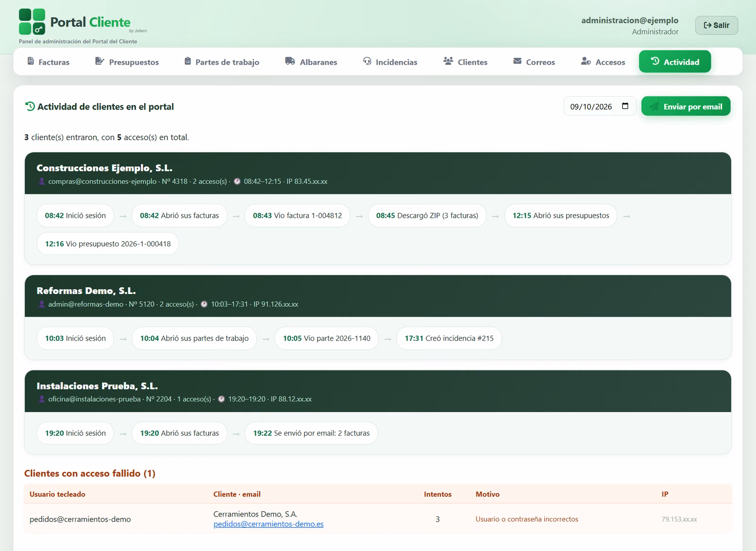Click the Construcciones Ejemplo, S.L. card header
756x551 pixels.
point(378,173)
